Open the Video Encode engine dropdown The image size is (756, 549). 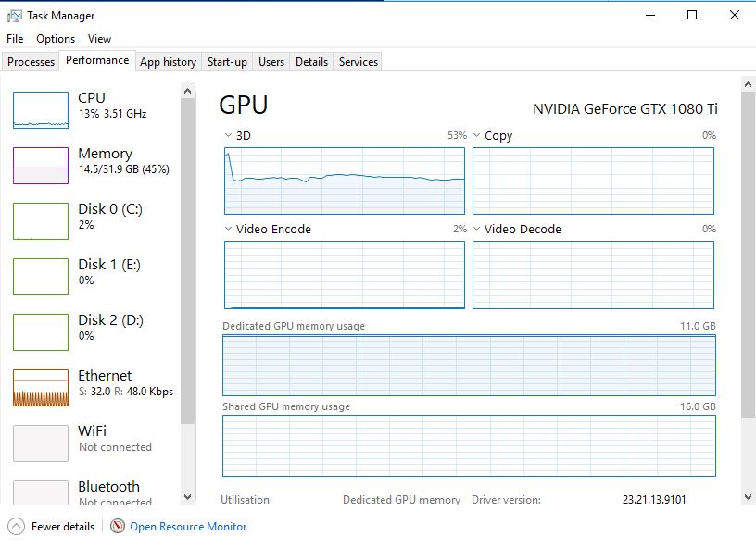(228, 229)
